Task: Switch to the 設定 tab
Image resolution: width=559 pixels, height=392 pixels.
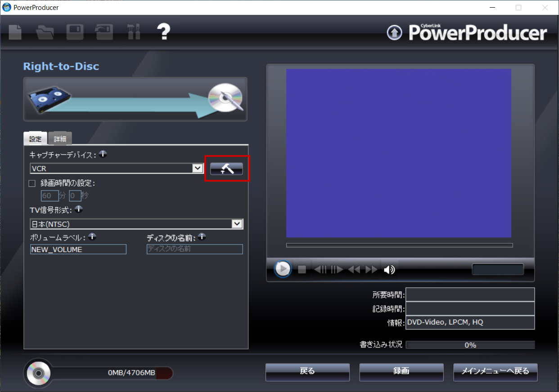Action: click(x=35, y=138)
